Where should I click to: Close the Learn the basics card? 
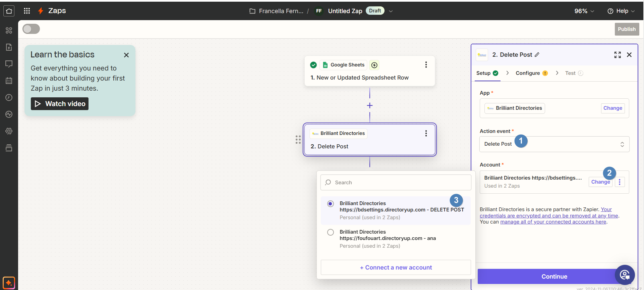126,55
